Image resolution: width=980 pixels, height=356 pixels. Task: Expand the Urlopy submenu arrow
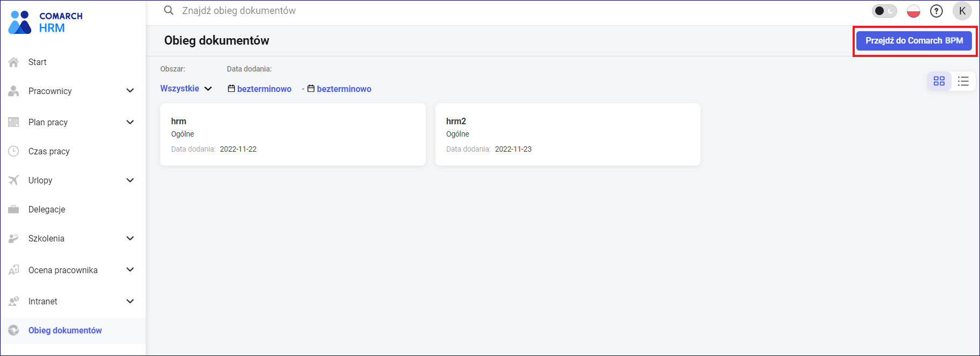pyautogui.click(x=130, y=181)
